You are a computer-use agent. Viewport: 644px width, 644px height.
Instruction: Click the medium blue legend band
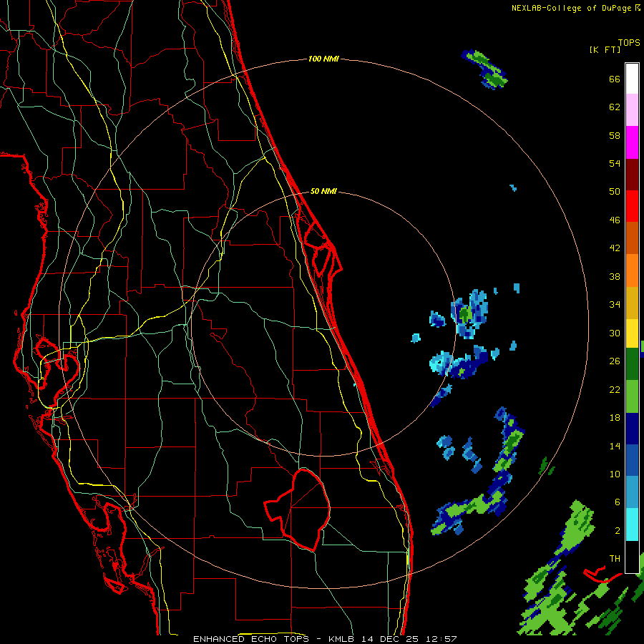pyautogui.click(x=632, y=460)
